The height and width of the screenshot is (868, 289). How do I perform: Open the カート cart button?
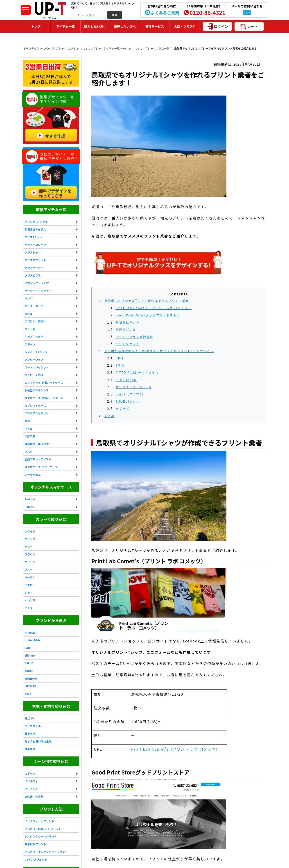249,27
